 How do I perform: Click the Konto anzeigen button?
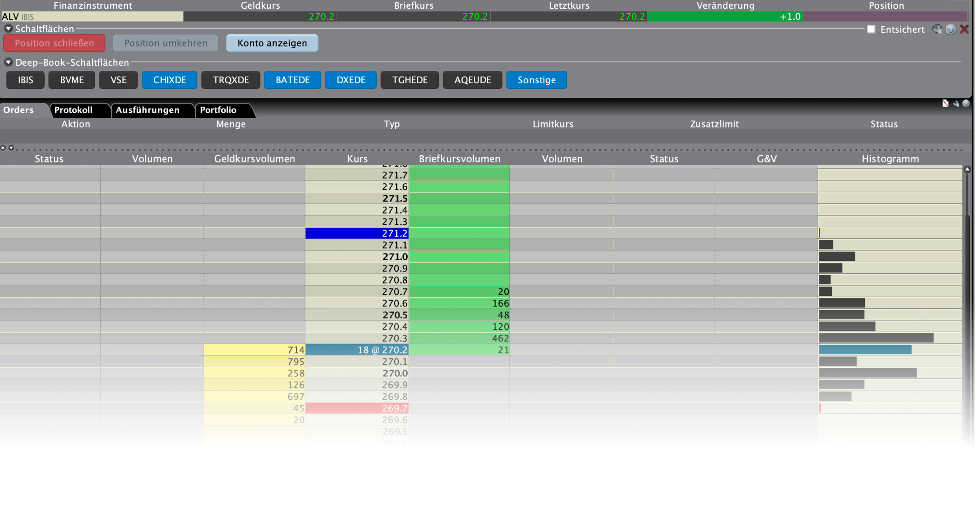coord(272,43)
